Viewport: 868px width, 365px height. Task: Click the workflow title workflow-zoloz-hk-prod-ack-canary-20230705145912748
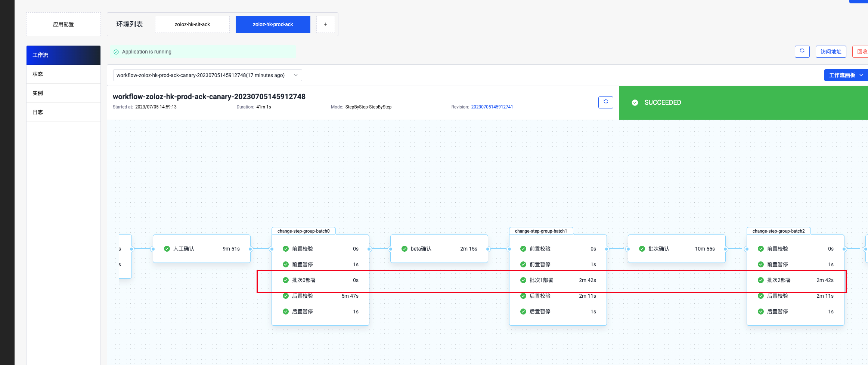[x=209, y=96]
